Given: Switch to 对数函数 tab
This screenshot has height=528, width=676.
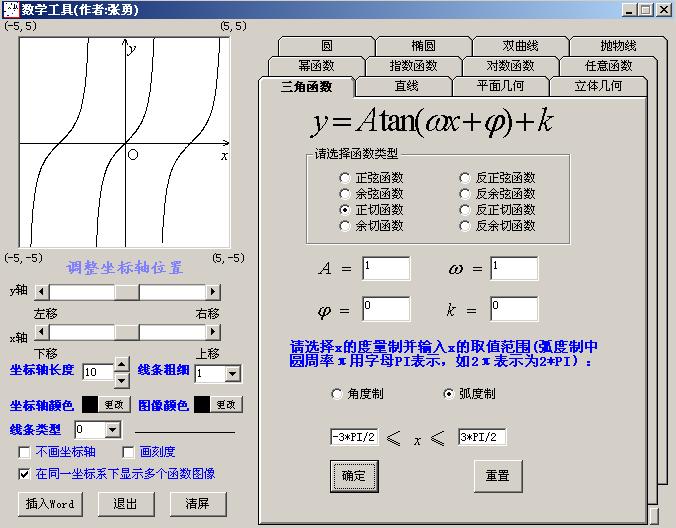Looking at the screenshot, I should (x=510, y=66).
